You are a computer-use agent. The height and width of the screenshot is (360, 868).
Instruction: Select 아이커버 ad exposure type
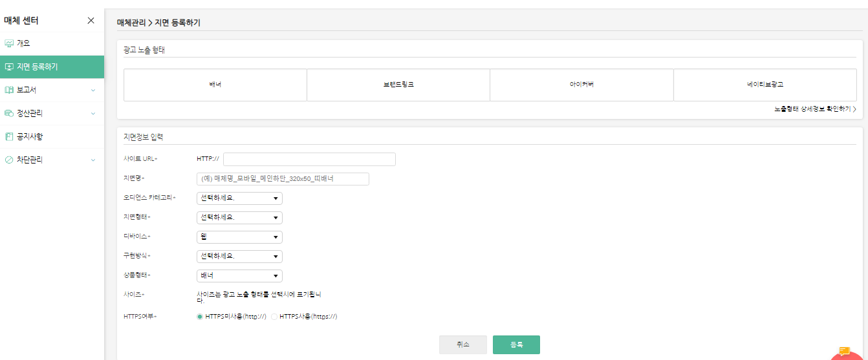581,85
